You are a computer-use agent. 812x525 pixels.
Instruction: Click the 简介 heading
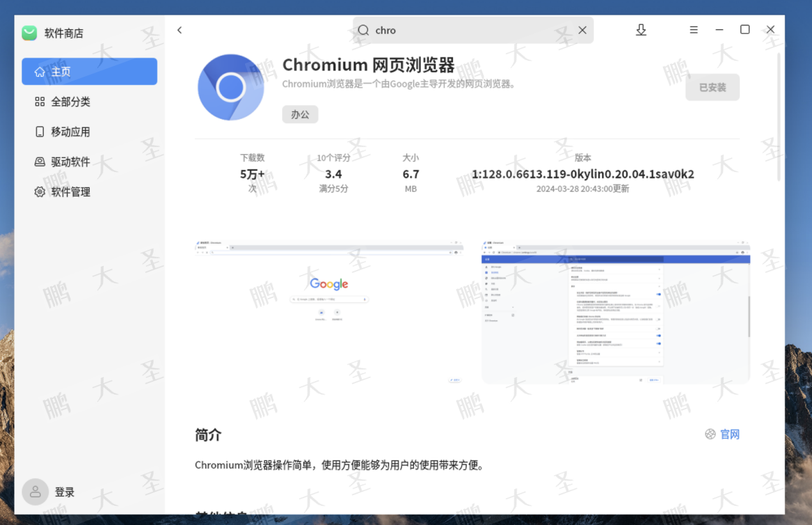[208, 435]
